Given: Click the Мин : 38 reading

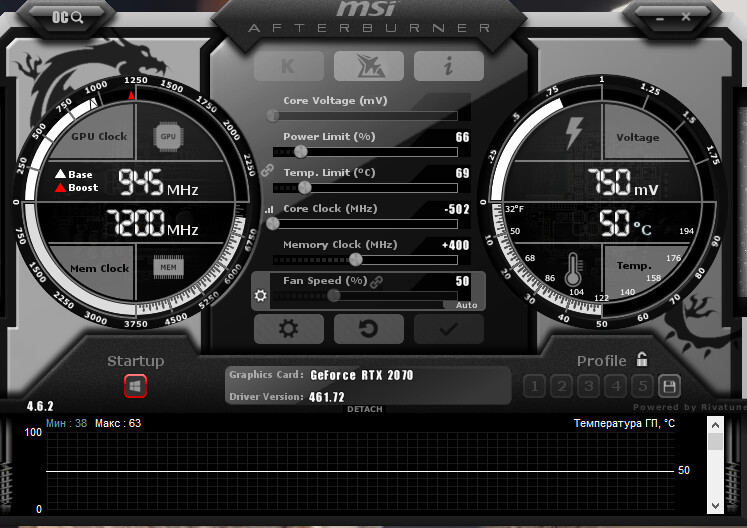Looking at the screenshot, I should click(67, 423).
